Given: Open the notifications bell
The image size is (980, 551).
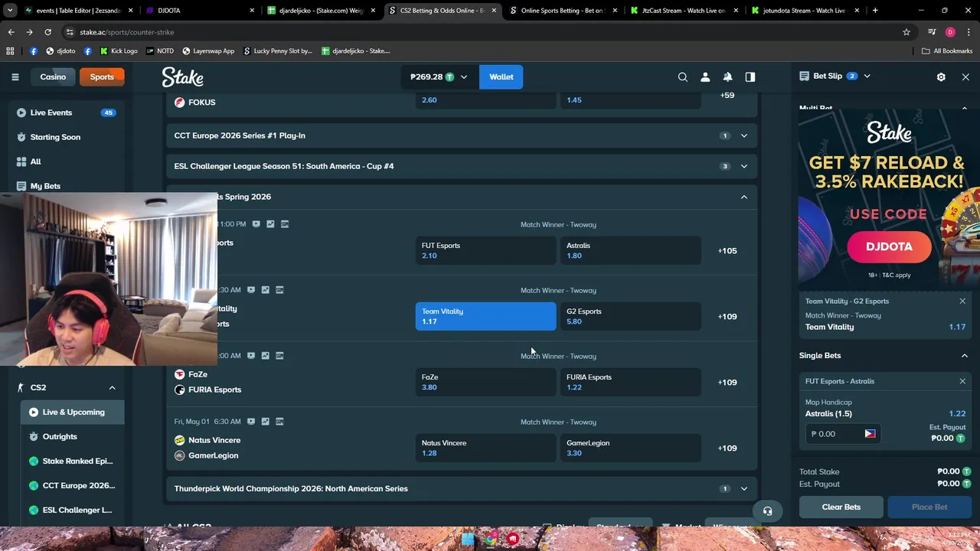Looking at the screenshot, I should point(727,77).
